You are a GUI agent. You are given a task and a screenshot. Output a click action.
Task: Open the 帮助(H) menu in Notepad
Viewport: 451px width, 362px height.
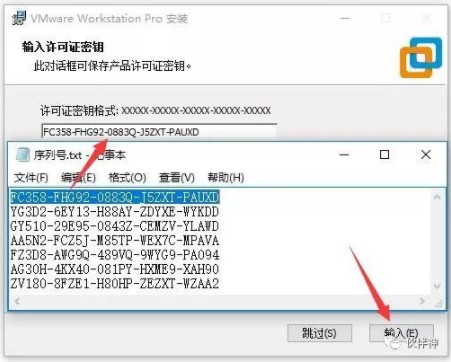pos(226,177)
